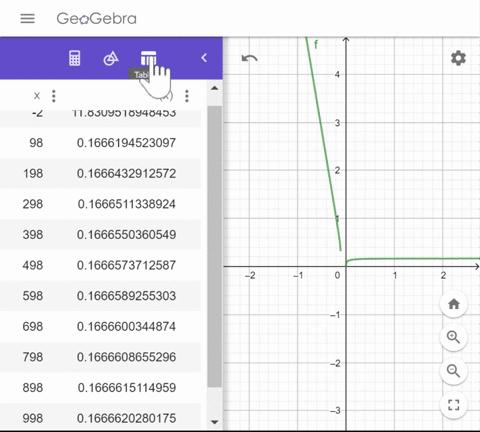Select x value 198 cell

[x=33, y=174]
